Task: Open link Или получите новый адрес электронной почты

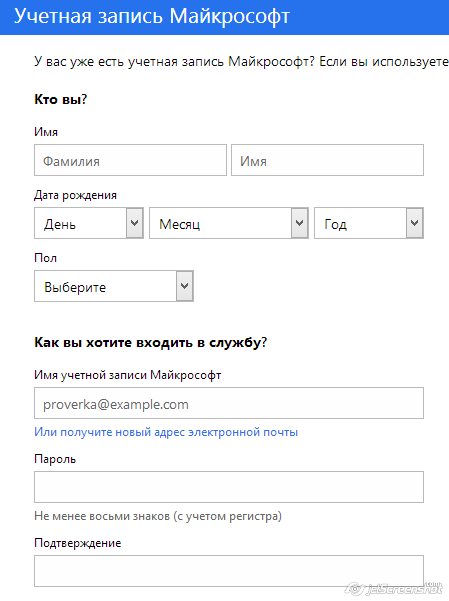Action: click(166, 432)
